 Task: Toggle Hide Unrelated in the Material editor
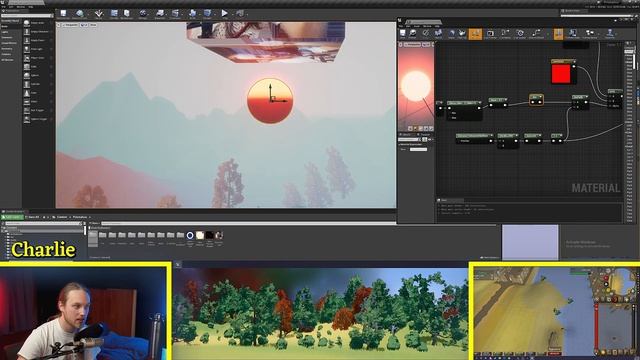(536, 34)
